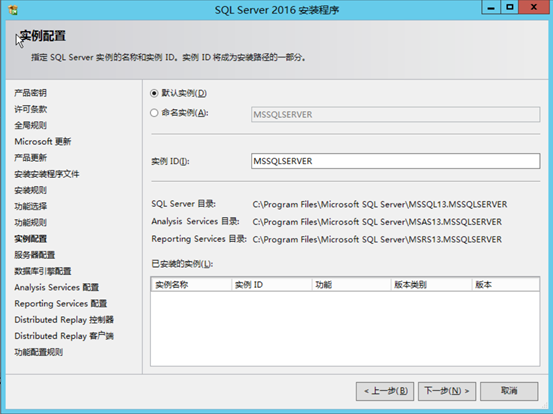
Task: Click the 版本 column header
Action: (506, 285)
